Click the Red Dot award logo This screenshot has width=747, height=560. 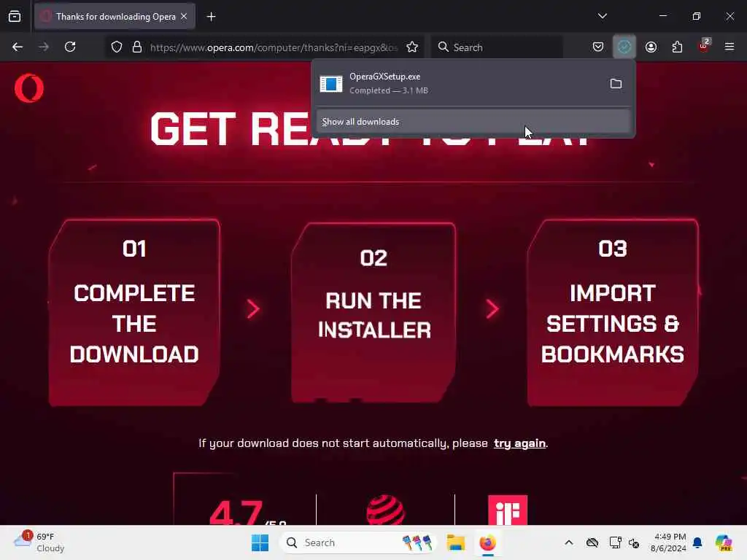pos(385,510)
